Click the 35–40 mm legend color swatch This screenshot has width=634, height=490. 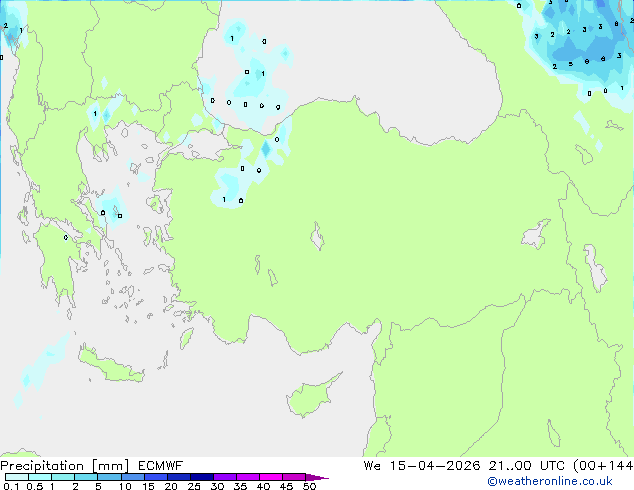[x=248, y=477]
